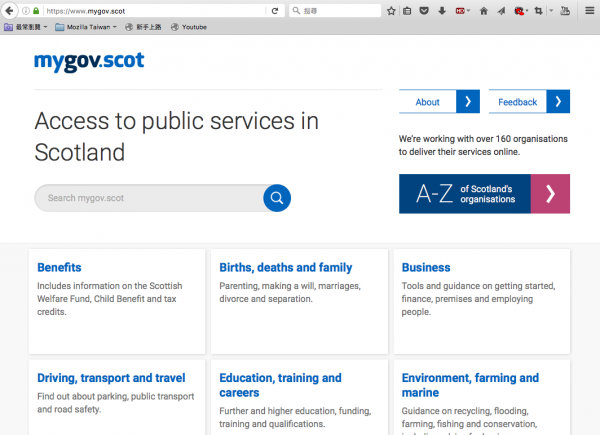
Task: Open Births, deaths and family
Action: 285,267
